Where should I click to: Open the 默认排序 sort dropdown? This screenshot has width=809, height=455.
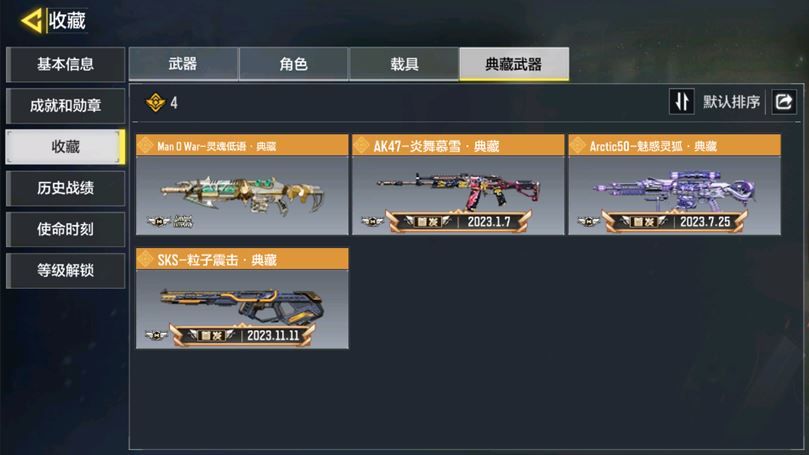pos(732,102)
